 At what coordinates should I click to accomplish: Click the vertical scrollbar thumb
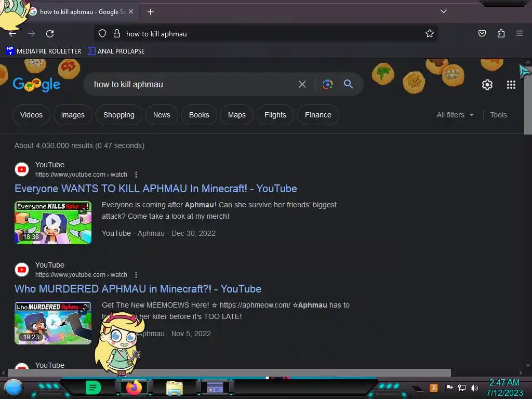[528, 100]
